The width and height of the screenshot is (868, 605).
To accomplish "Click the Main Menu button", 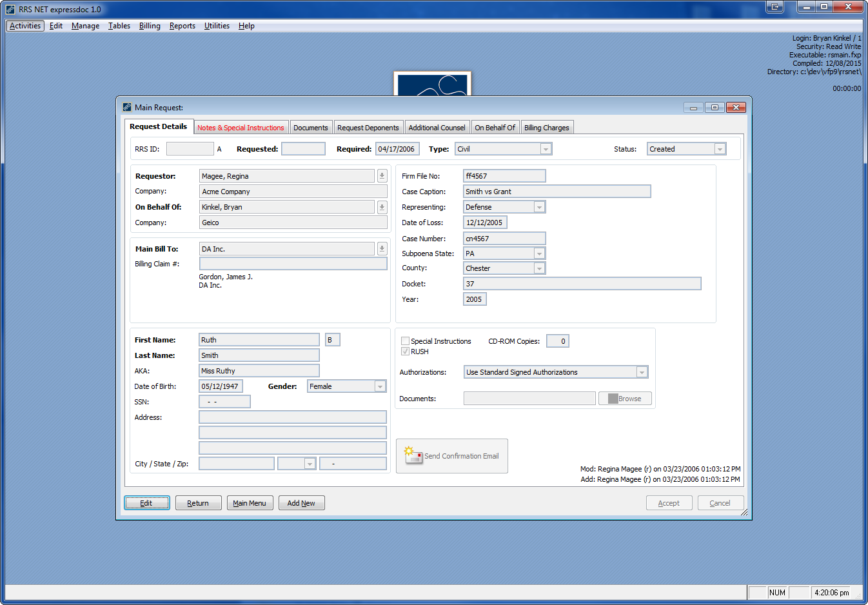I will (250, 503).
